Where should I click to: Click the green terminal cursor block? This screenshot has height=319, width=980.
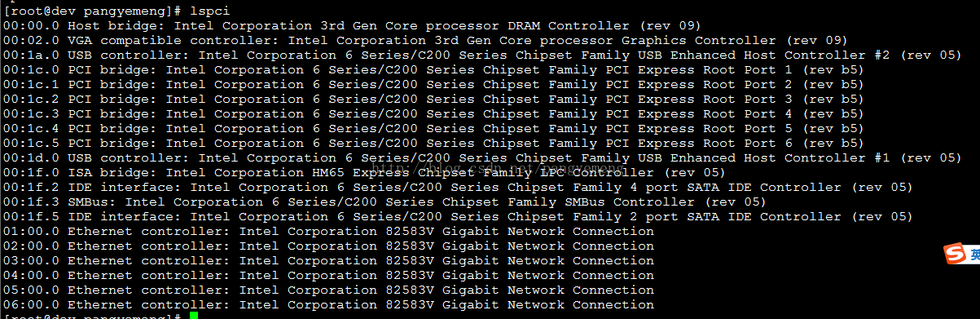194,316
